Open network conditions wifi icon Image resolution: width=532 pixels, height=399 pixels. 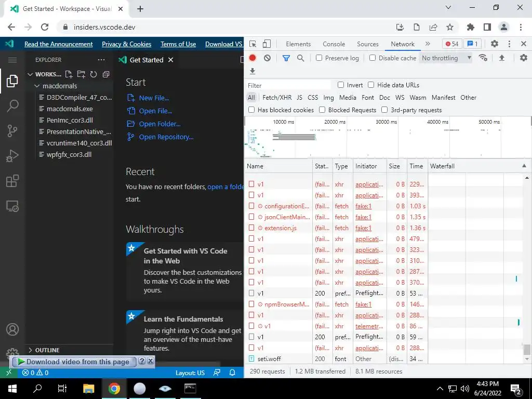[x=483, y=58]
